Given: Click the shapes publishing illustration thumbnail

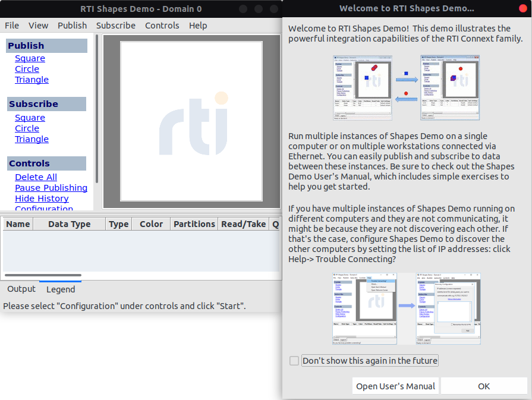Looking at the screenshot, I should [406, 88].
